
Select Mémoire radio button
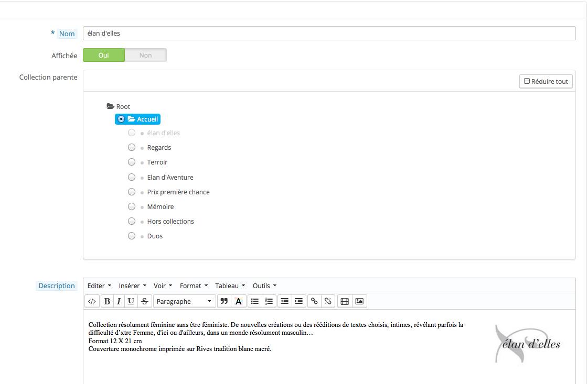tap(132, 206)
